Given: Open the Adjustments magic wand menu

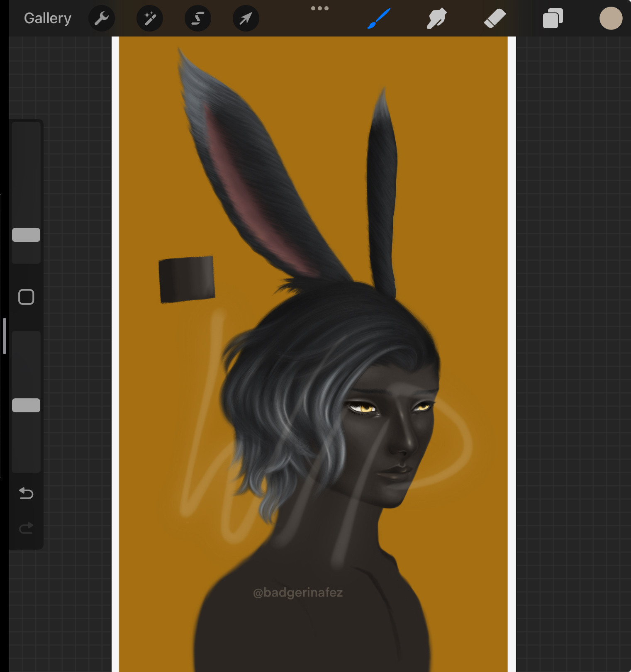Looking at the screenshot, I should pos(150,18).
